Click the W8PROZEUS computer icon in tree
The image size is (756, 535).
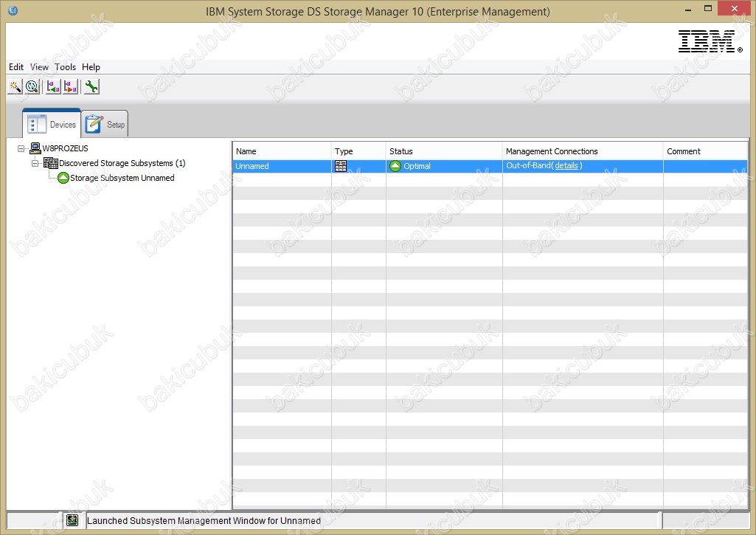coord(35,148)
